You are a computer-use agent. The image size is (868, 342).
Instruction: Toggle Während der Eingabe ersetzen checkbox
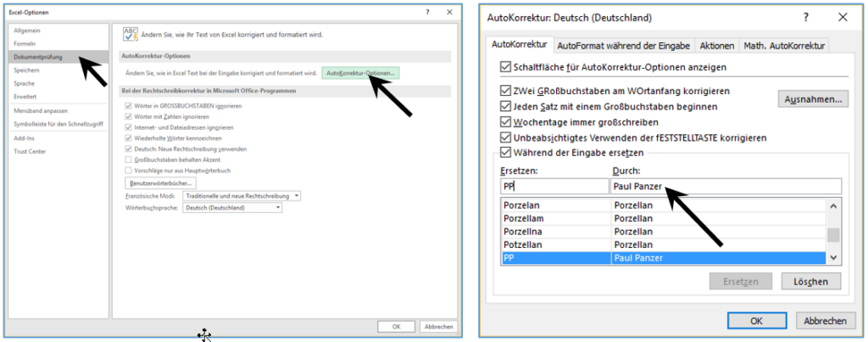[505, 152]
